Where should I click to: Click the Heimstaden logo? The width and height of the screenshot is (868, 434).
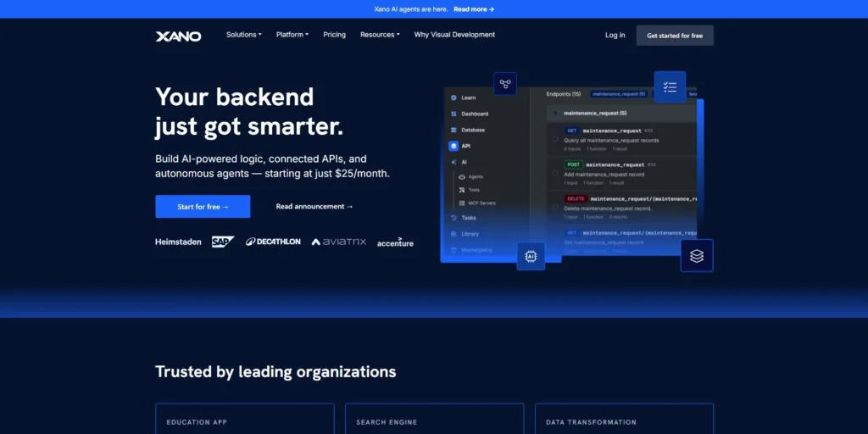178,242
